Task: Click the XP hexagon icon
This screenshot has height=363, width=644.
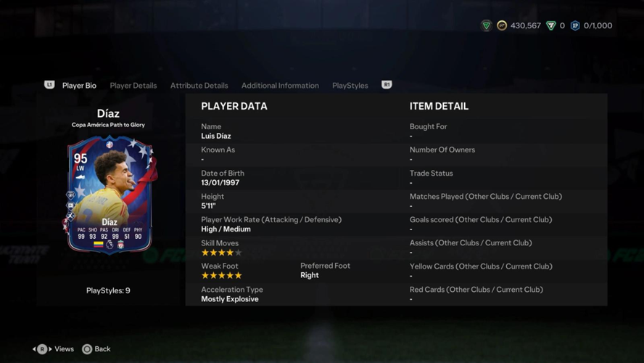Action: (x=575, y=25)
